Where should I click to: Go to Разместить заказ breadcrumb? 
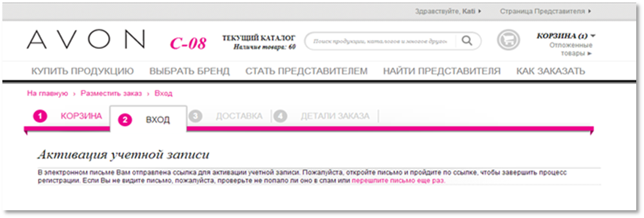point(111,93)
